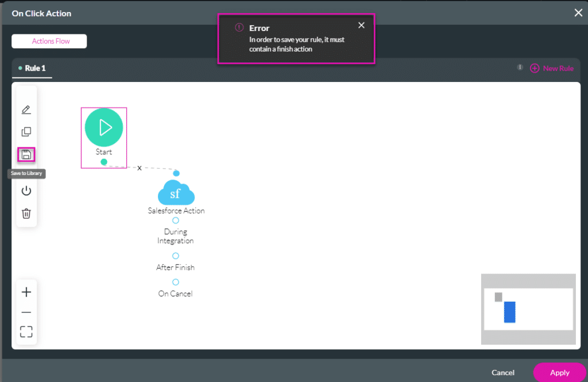Toggle the rule power on/off icon
The image size is (588, 382).
(26, 191)
